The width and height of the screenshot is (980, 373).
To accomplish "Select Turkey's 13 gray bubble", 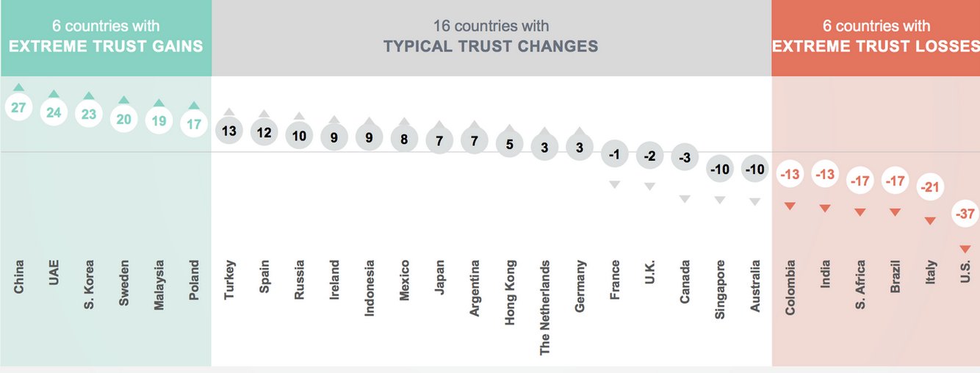I will [229, 131].
